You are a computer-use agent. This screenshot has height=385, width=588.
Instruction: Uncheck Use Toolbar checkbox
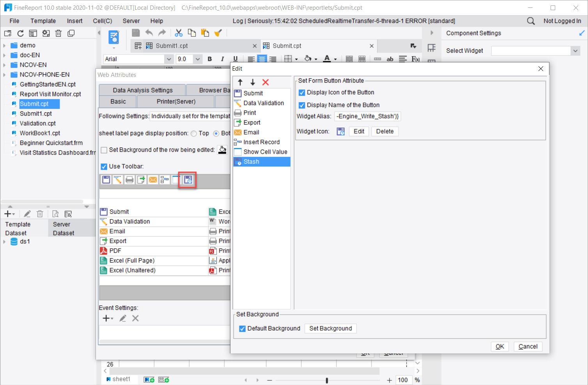coord(104,167)
